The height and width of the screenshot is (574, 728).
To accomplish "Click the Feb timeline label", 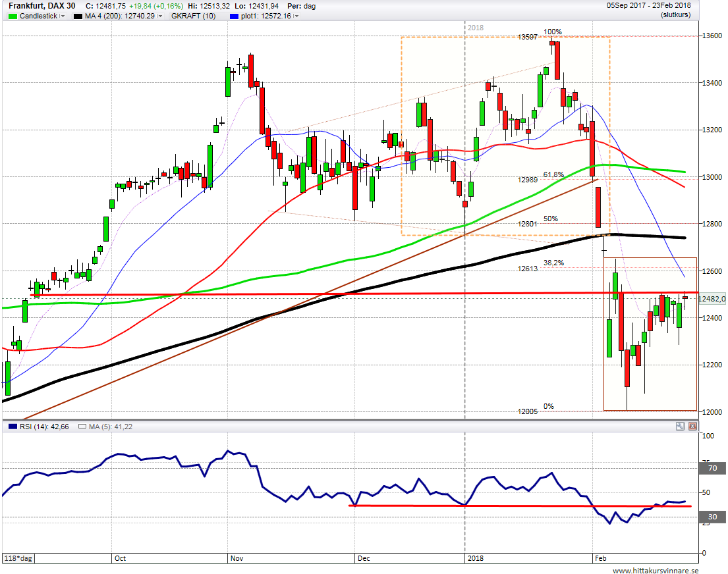I will coord(600,558).
